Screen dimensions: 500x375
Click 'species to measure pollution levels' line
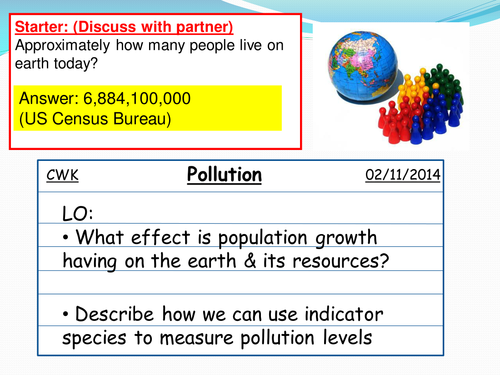click(x=217, y=338)
